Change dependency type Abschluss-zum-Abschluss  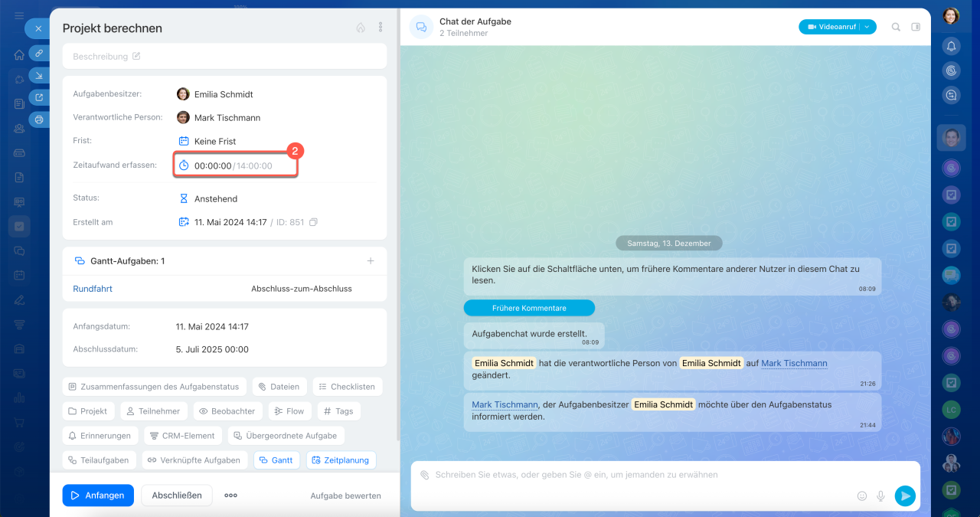[x=302, y=289]
